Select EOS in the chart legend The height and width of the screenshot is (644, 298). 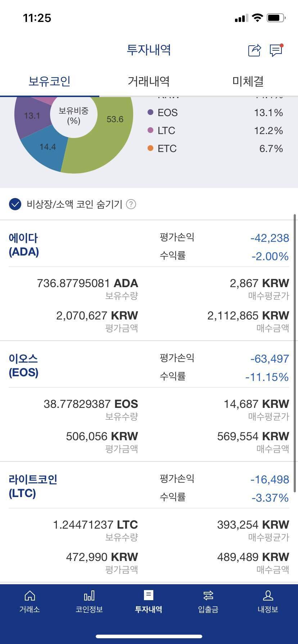click(167, 112)
